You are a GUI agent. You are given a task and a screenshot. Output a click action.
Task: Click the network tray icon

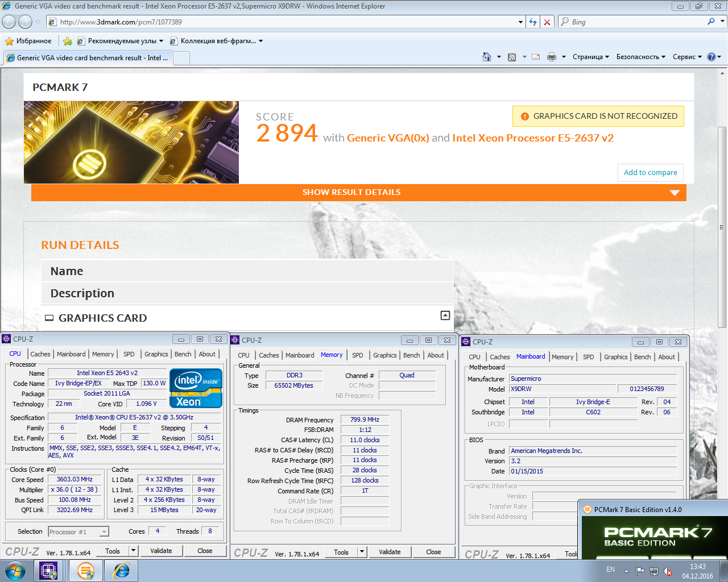[x=654, y=571]
